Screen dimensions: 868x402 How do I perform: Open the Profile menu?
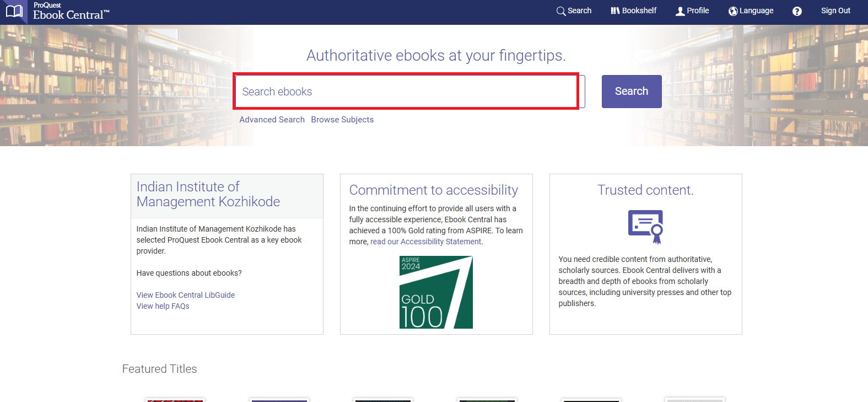click(x=692, y=10)
